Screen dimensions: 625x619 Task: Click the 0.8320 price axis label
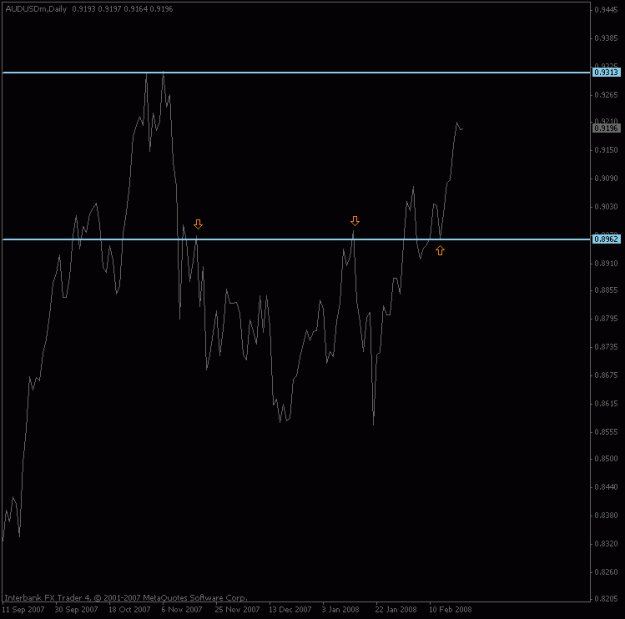click(606, 543)
